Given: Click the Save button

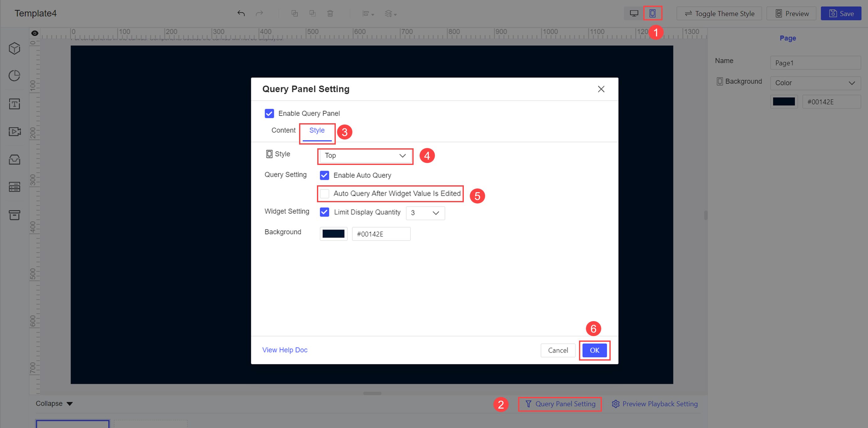Looking at the screenshot, I should point(841,13).
